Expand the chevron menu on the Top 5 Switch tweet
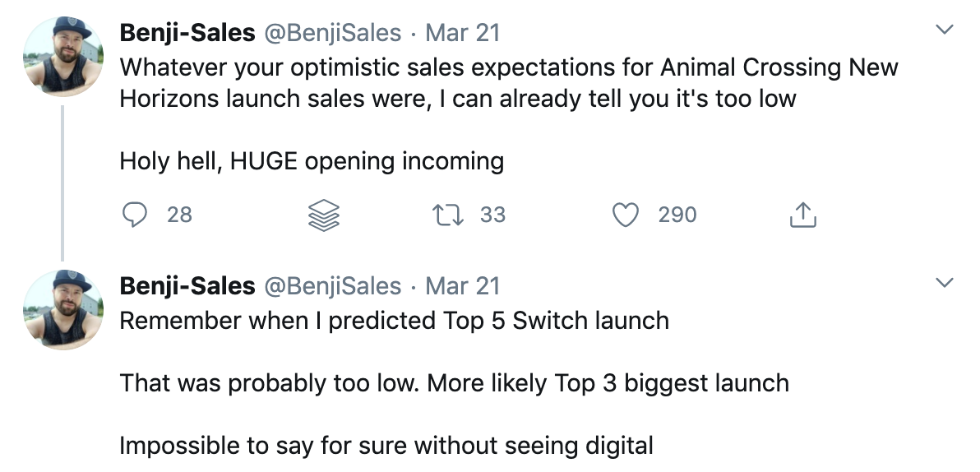The height and width of the screenshot is (472, 980). click(945, 284)
